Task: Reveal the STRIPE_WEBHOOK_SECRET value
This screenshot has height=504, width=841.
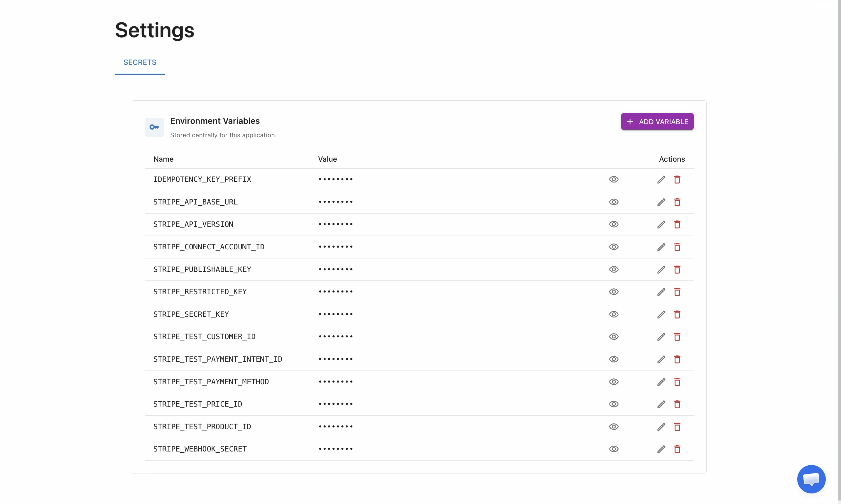Action: tap(613, 449)
